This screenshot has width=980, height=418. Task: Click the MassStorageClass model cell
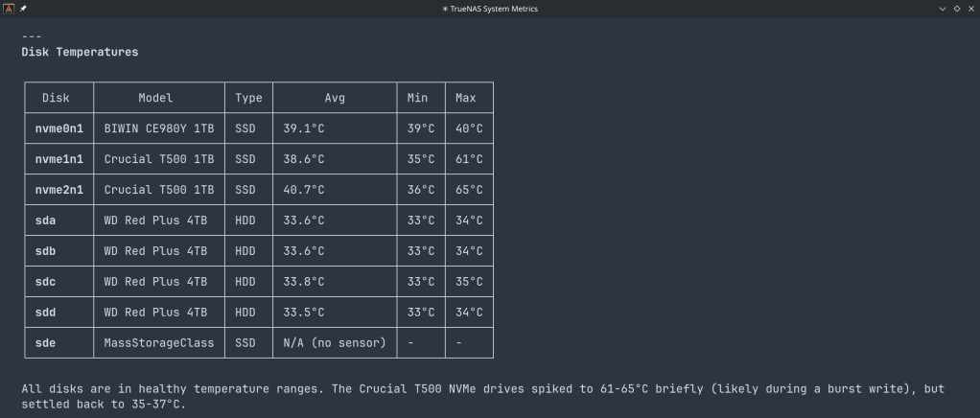159,343
